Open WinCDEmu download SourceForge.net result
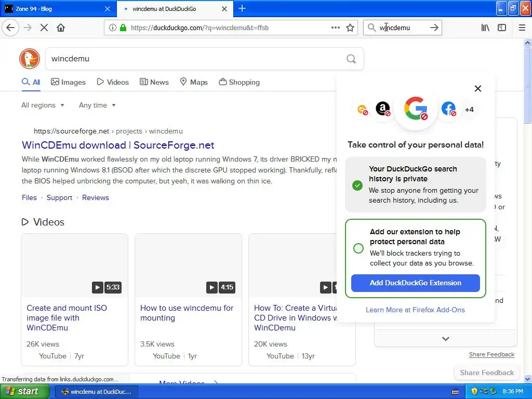The width and height of the screenshot is (532, 399). 118,145
